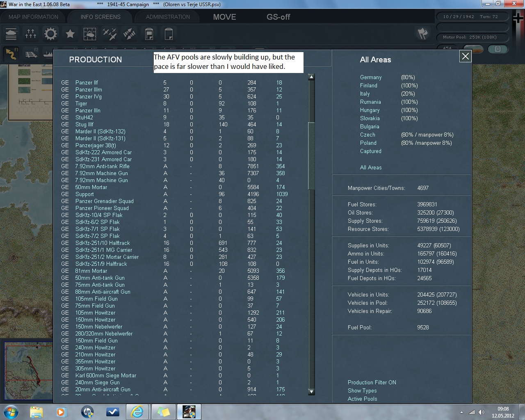Click the MOVE mode label

click(x=224, y=17)
